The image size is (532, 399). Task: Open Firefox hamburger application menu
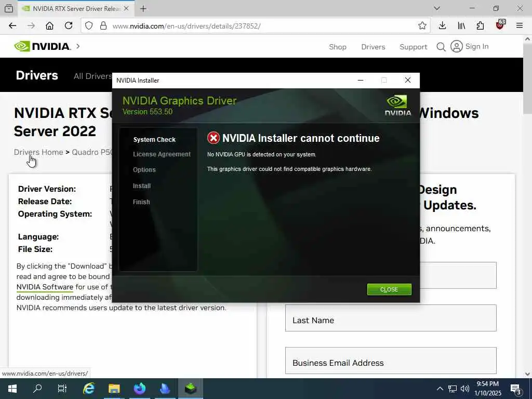click(519, 26)
